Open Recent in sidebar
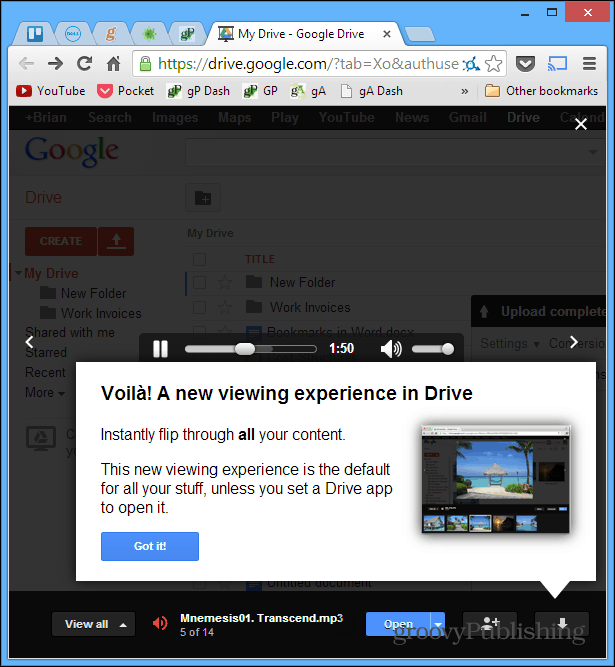 click(x=45, y=372)
